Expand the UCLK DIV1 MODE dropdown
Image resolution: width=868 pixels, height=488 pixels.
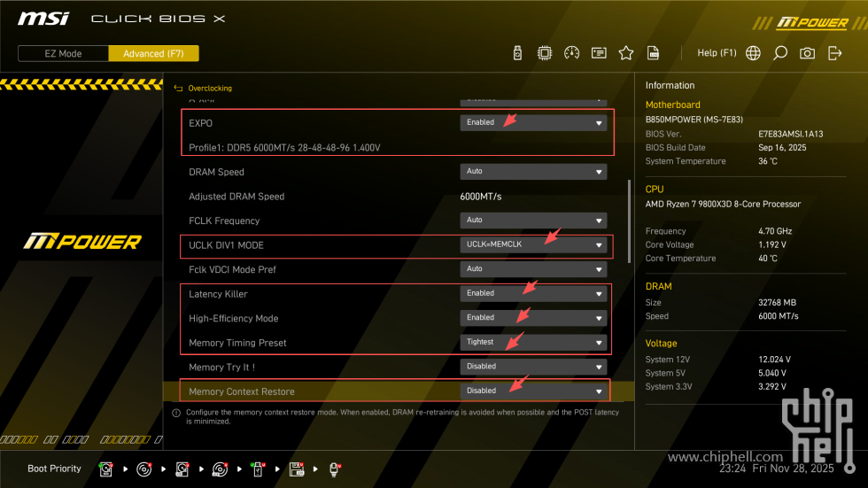tap(533, 244)
